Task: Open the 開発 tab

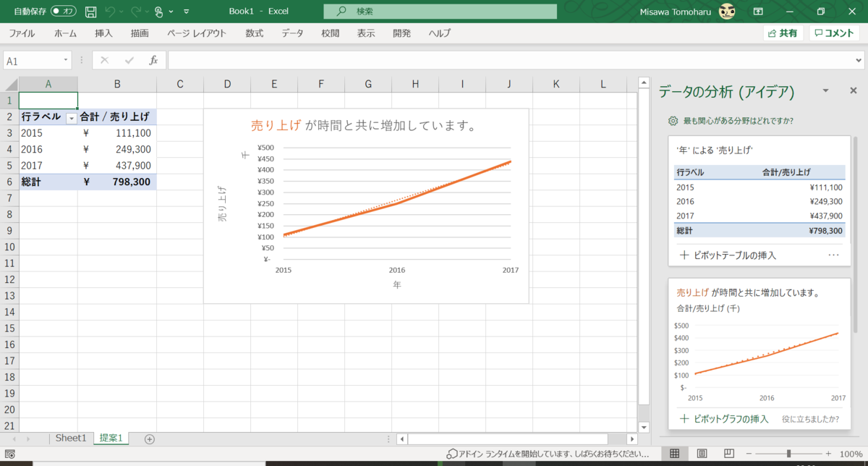Action: click(x=401, y=33)
